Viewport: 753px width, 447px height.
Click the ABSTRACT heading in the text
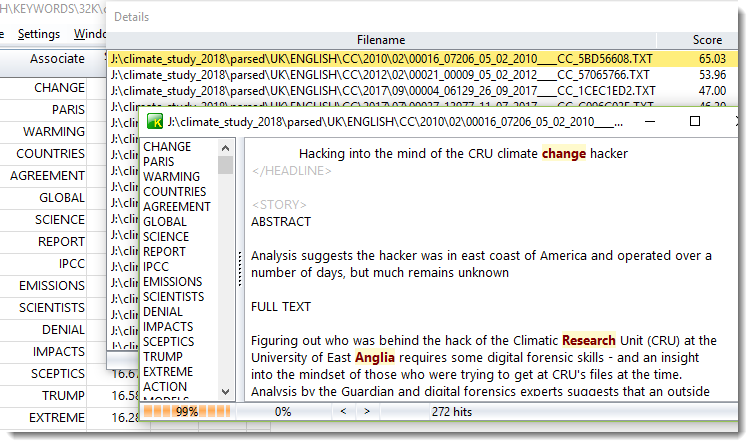tap(281, 222)
